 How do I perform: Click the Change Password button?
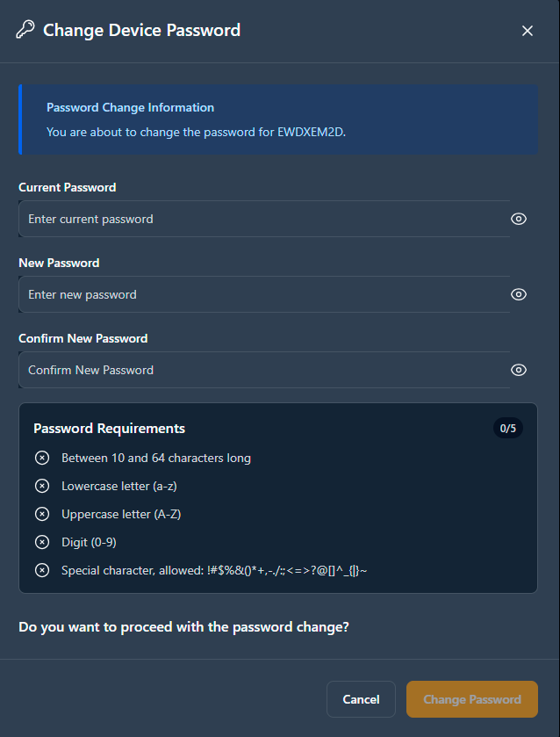472,699
